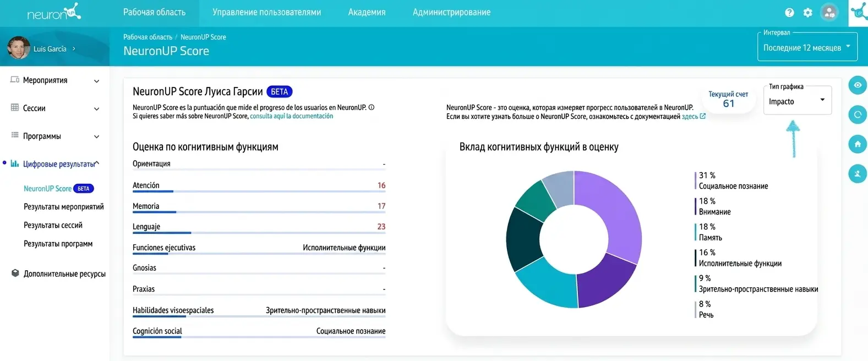The image size is (868, 361).
Task: Open Рабочая область top menu
Action: [x=155, y=12]
